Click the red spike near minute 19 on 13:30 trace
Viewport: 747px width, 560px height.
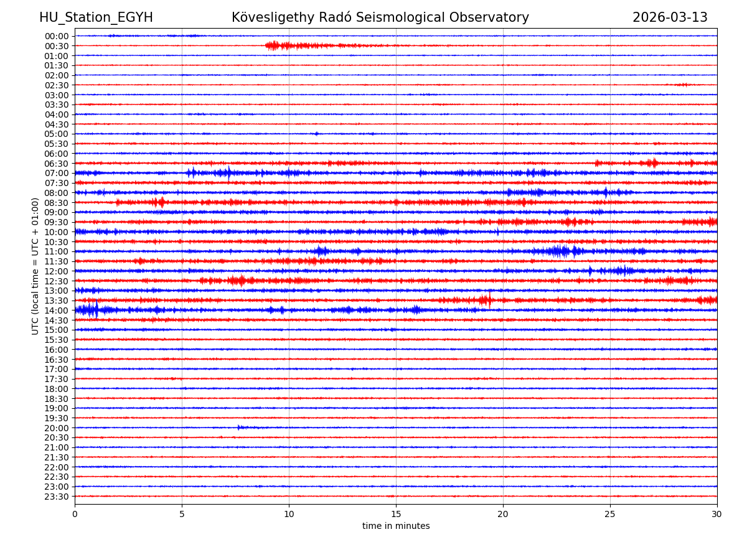(x=489, y=300)
